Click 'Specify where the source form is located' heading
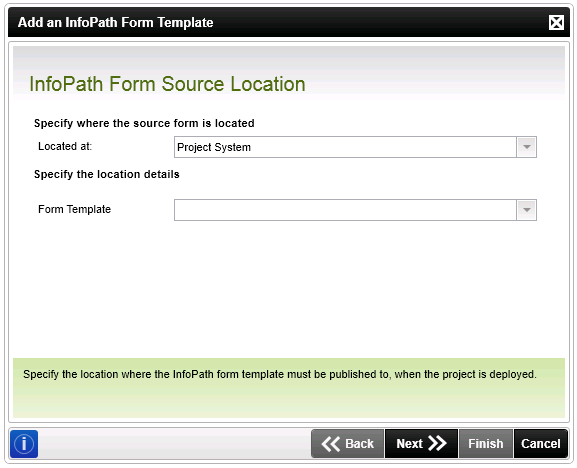This screenshot has height=468, width=577. [144, 123]
